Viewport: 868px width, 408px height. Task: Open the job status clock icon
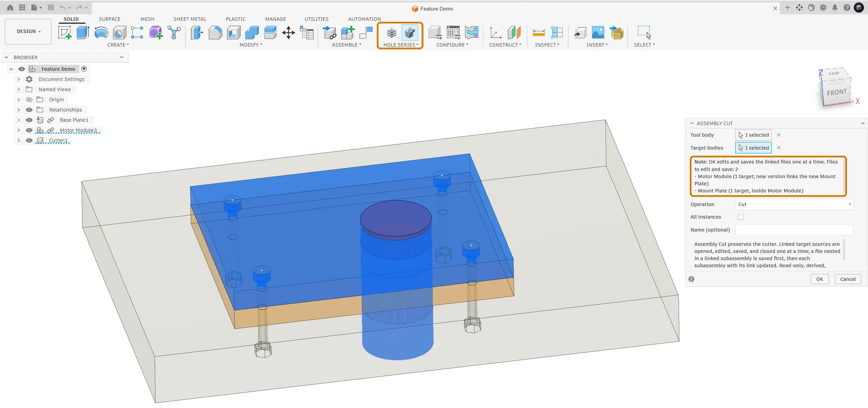(823, 7)
